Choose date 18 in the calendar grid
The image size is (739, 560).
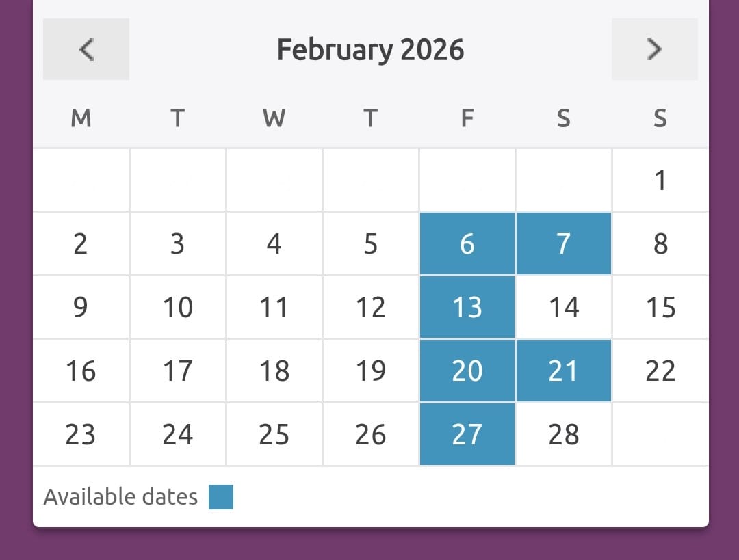point(274,371)
